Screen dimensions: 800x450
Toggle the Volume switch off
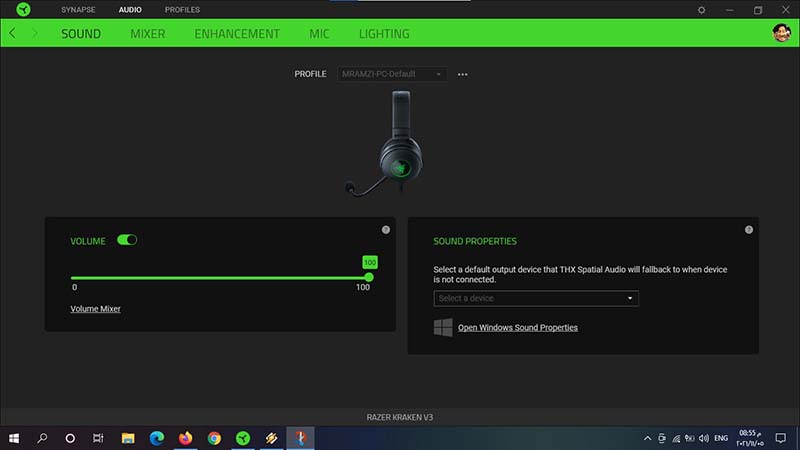point(127,240)
